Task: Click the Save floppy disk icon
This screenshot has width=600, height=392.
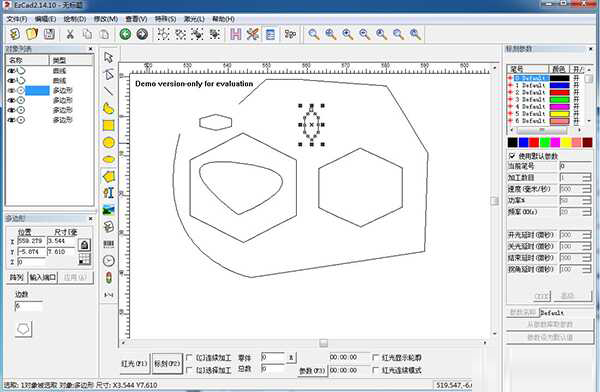Action: coord(49,34)
